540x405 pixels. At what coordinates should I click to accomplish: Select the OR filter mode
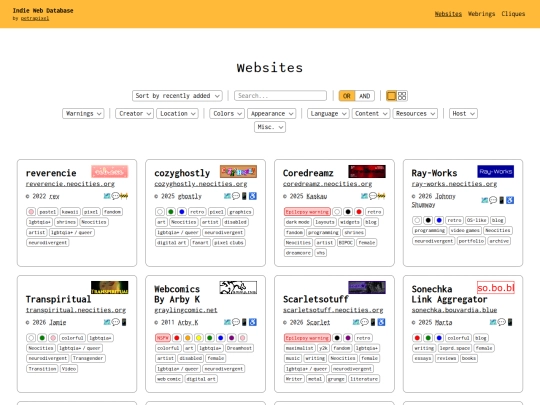pos(347,96)
